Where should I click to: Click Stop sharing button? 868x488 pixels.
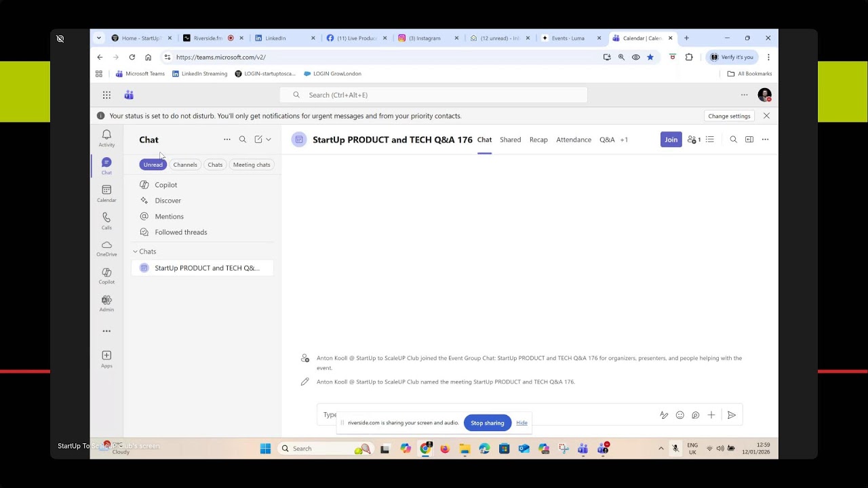click(x=488, y=423)
